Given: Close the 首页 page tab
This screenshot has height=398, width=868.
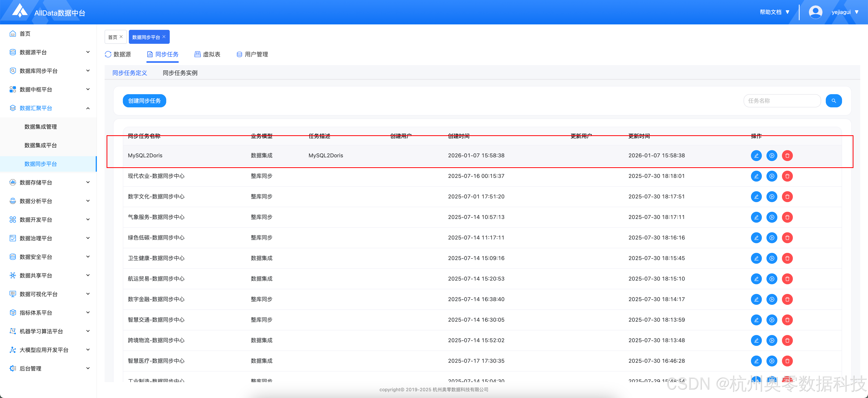Looking at the screenshot, I should point(121,37).
